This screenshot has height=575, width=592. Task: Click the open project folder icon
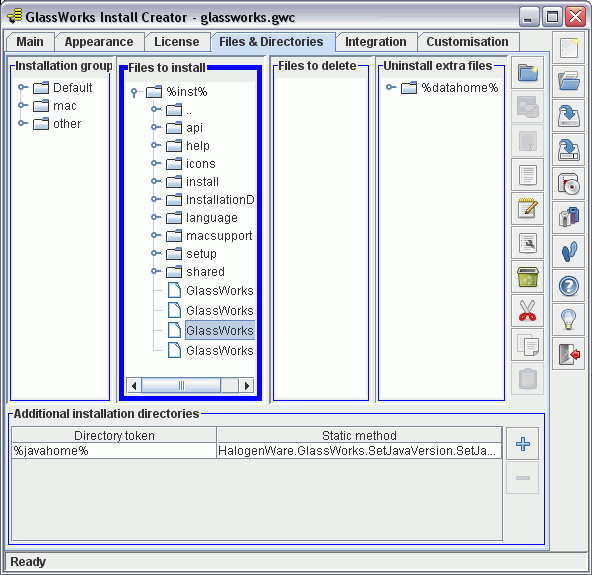[x=569, y=82]
